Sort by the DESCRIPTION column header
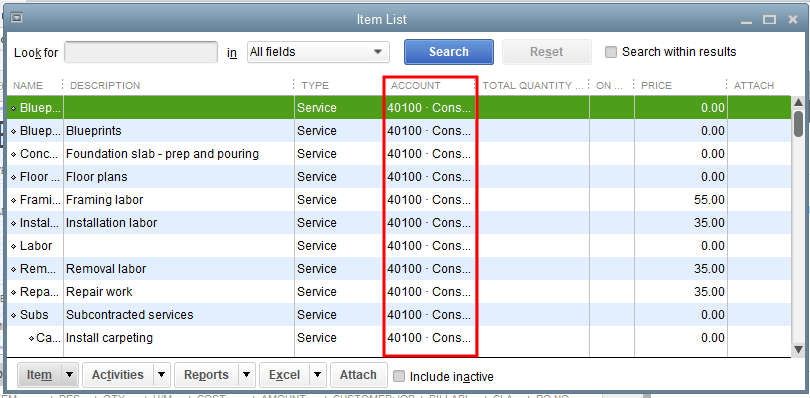Viewport: 810px width, 398px height. [105, 86]
